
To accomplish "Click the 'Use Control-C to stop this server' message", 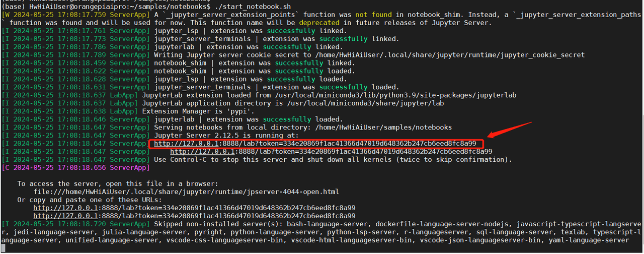I will 333,160.
